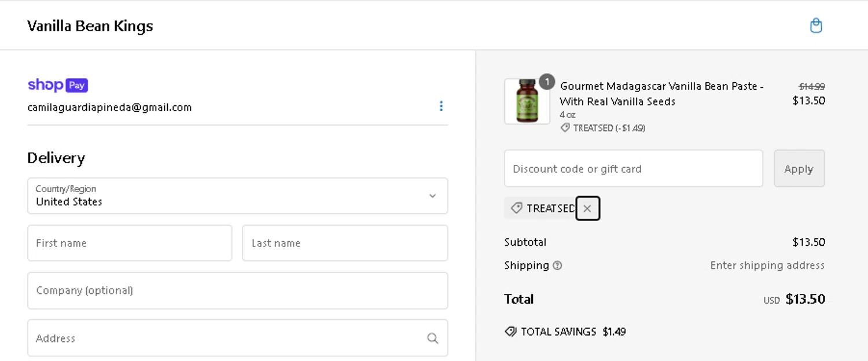Remove the TREATSED discount code
The height and width of the screenshot is (361, 868).
(587, 209)
